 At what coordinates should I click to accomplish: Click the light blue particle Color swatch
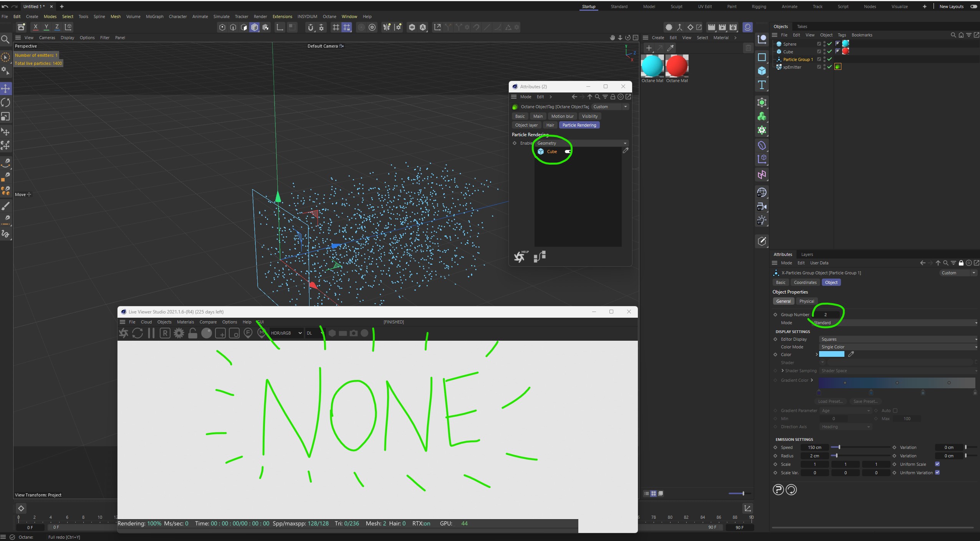tap(831, 354)
